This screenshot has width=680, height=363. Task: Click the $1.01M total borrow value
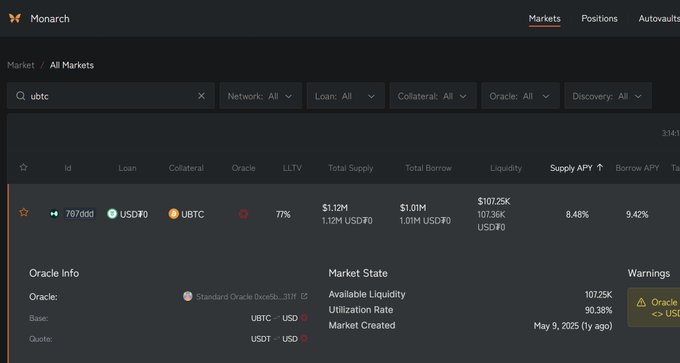click(413, 208)
